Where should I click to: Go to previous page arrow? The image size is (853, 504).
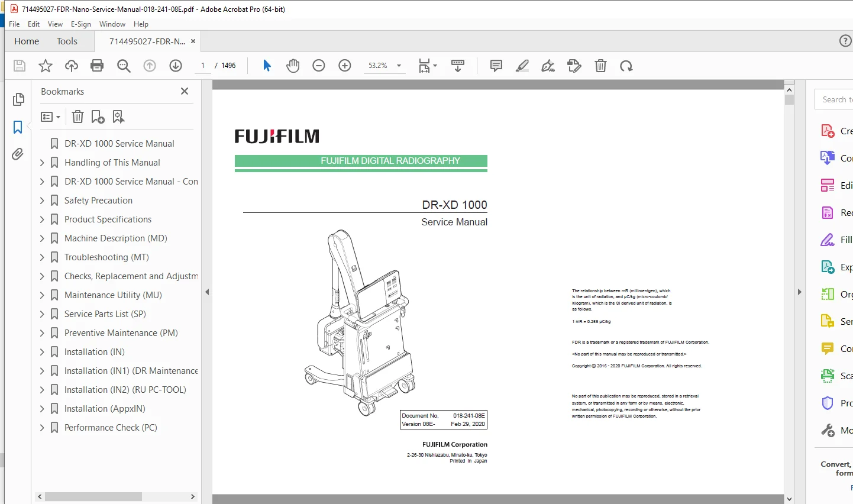(150, 66)
